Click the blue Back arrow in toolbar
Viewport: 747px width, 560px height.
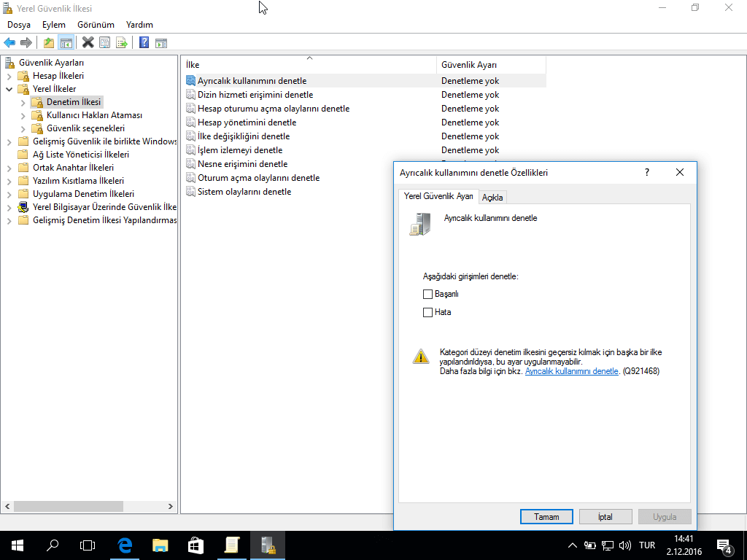[10, 43]
